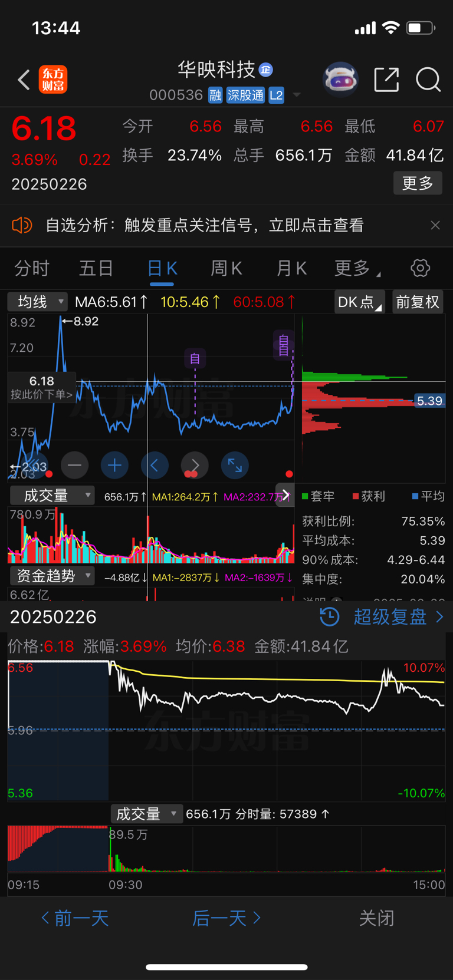Expand volume MA values with arrow
This screenshot has width=453, height=980.
pyautogui.click(x=285, y=496)
